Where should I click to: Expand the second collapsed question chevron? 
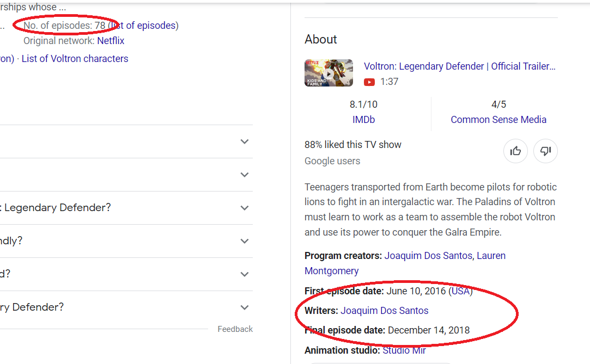pos(245,175)
